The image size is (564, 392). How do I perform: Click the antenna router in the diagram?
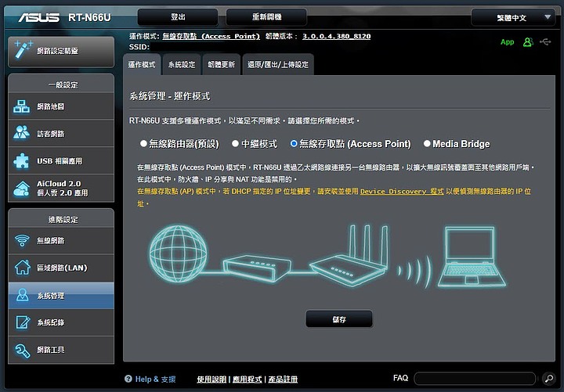point(349,255)
